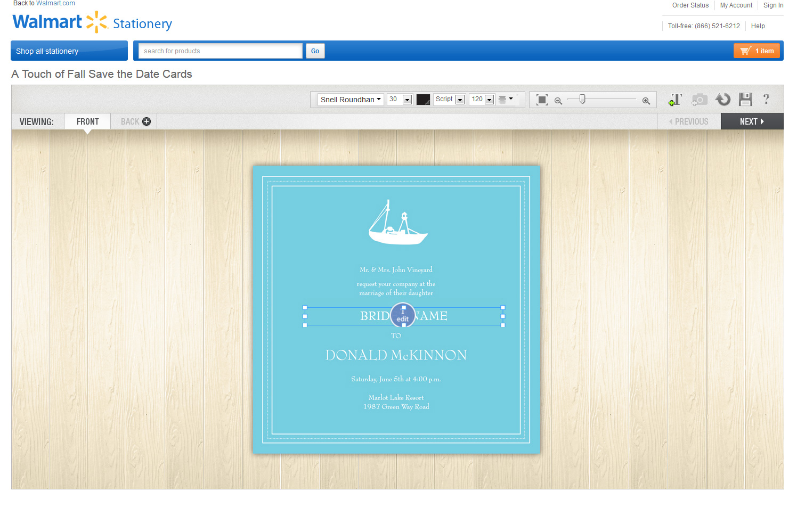This screenshot has width=805, height=532.
Task: Select the FRONT view tab
Action: (87, 121)
